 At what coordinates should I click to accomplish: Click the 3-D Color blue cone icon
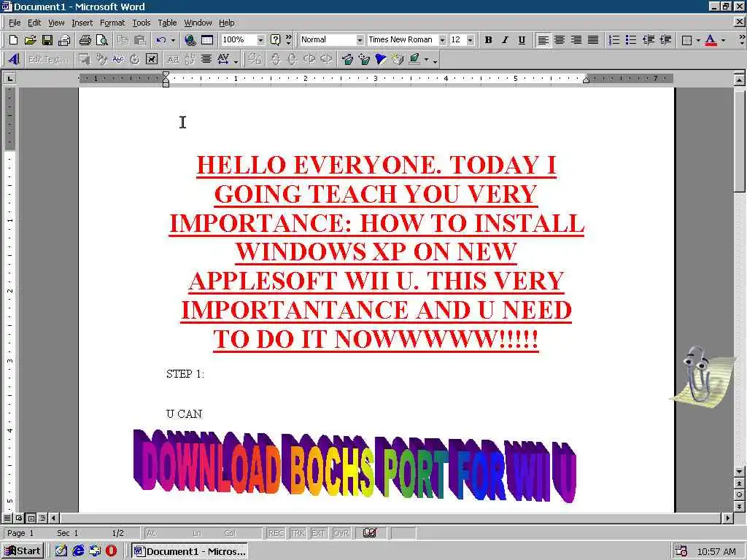pos(381,60)
